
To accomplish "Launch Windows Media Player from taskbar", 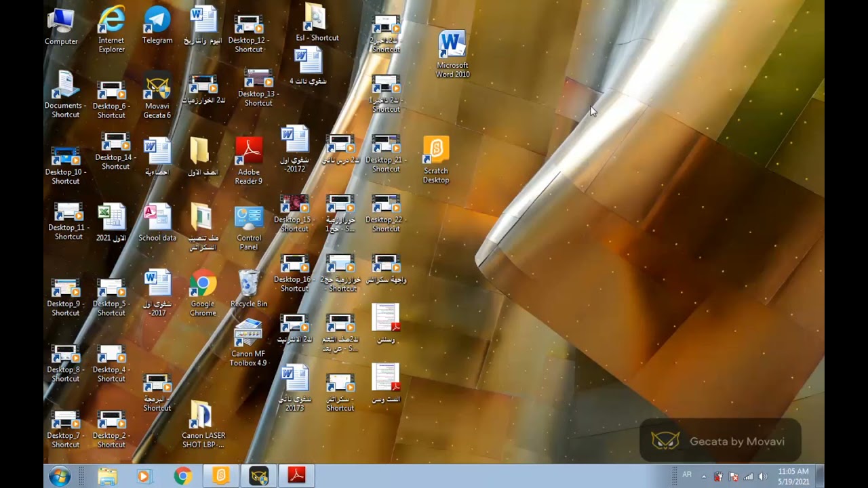I will 144,476.
